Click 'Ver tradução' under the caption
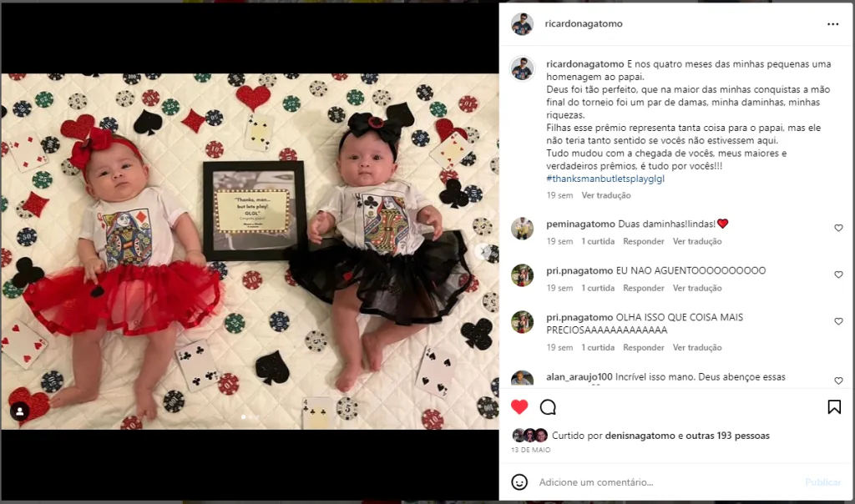 tap(606, 195)
